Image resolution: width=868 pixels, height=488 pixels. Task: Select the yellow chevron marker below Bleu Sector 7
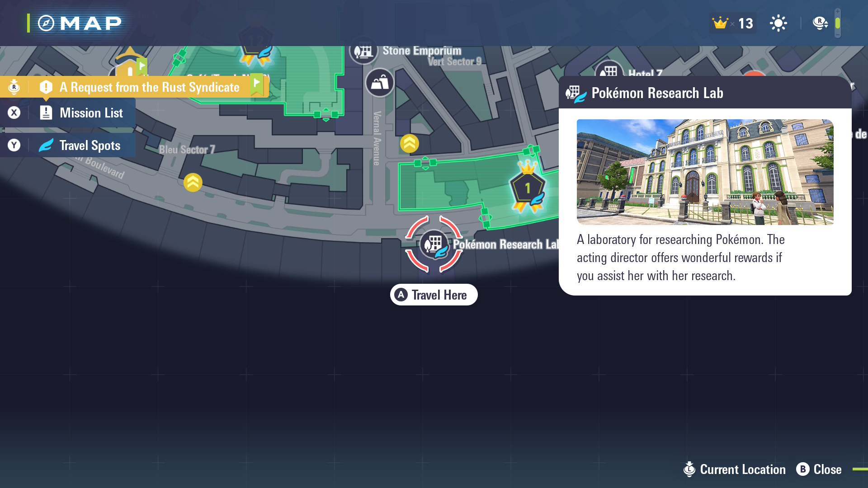click(x=193, y=183)
